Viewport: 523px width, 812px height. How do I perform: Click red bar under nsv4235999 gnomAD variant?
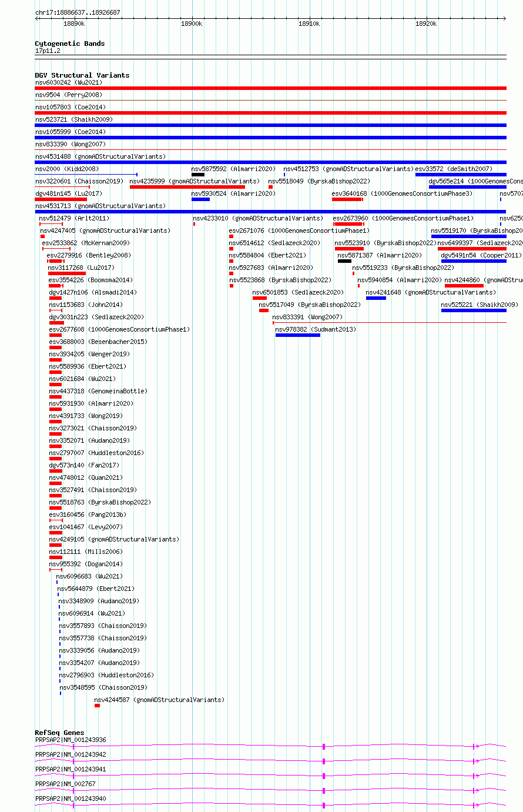(x=187, y=187)
